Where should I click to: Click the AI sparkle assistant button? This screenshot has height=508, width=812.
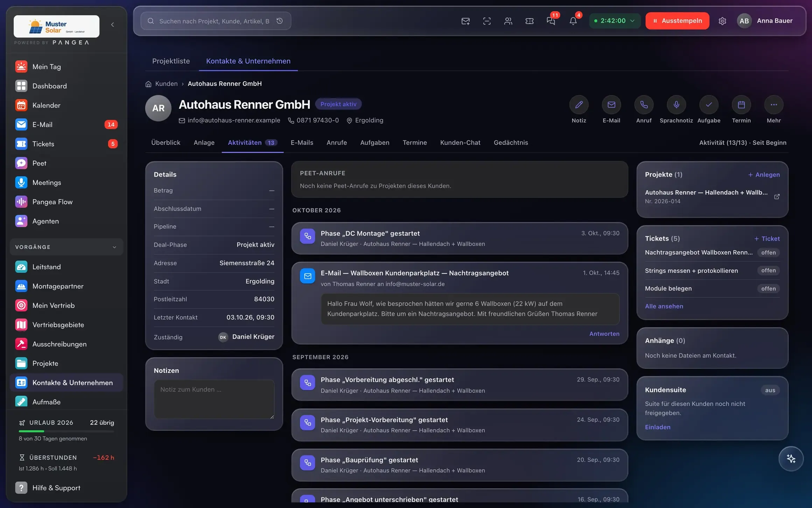pyautogui.click(x=791, y=459)
